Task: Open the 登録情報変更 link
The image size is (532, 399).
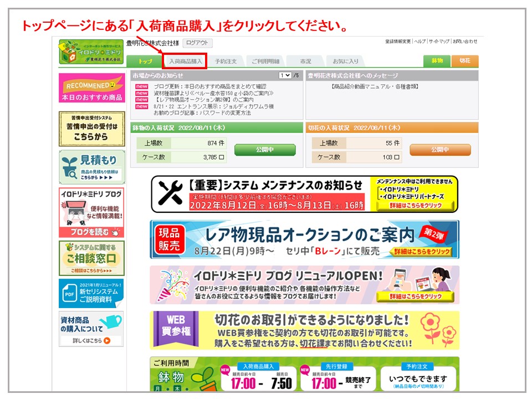Action: (398, 42)
